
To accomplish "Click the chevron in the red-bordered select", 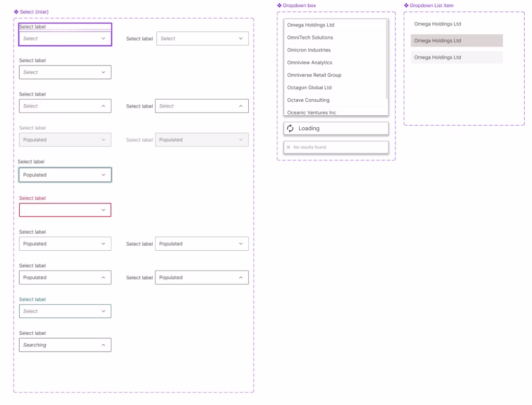I will click(x=103, y=210).
